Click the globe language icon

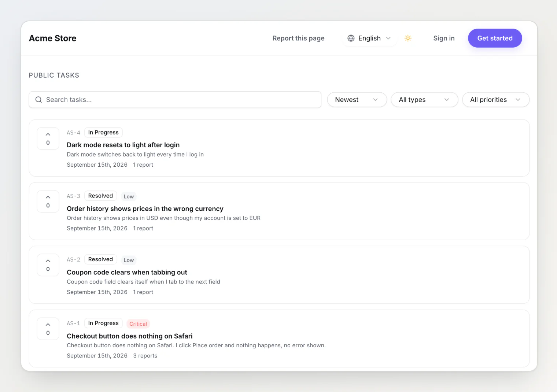coord(351,38)
